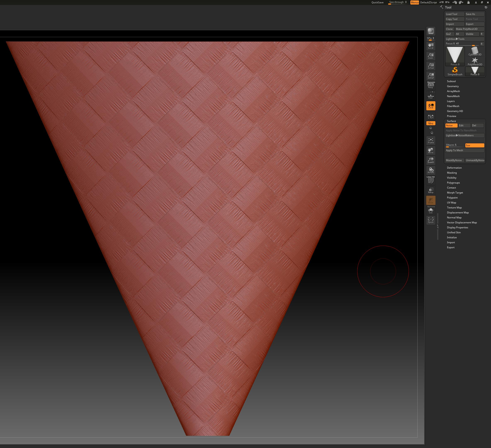Click the Make PolyMesh3D button
This screenshot has height=448, width=491.
[470, 29]
